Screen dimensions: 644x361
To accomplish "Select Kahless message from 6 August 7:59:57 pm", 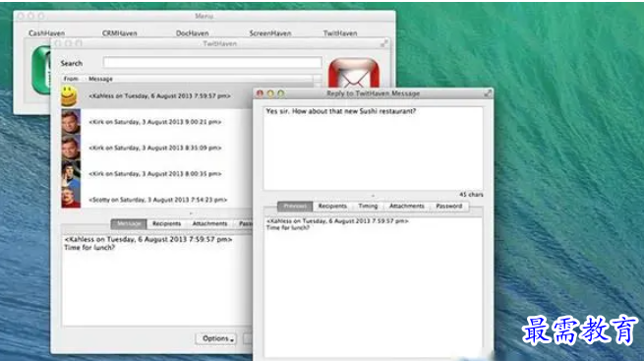I will coord(159,96).
